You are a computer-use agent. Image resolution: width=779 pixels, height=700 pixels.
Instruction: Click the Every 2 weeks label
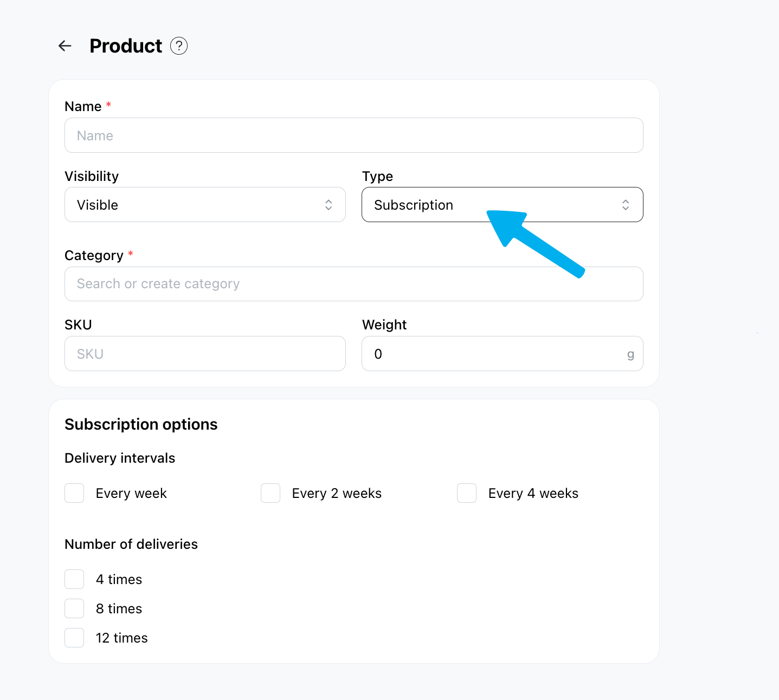[x=337, y=494]
